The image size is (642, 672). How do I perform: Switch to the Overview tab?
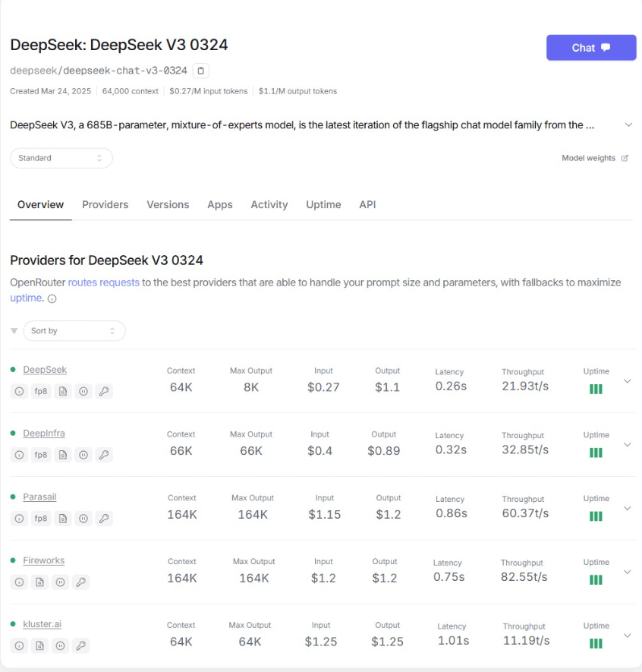pyautogui.click(x=41, y=205)
